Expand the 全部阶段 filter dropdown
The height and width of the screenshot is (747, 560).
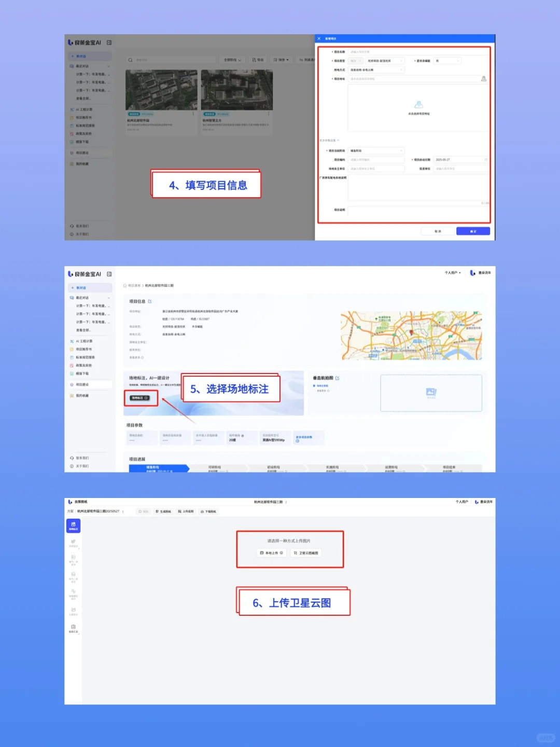(x=233, y=60)
